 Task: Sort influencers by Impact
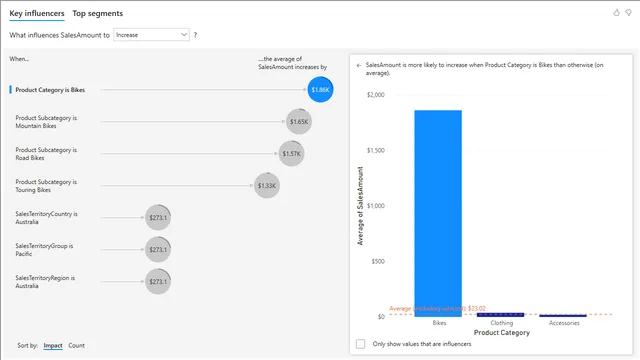pos(53,346)
